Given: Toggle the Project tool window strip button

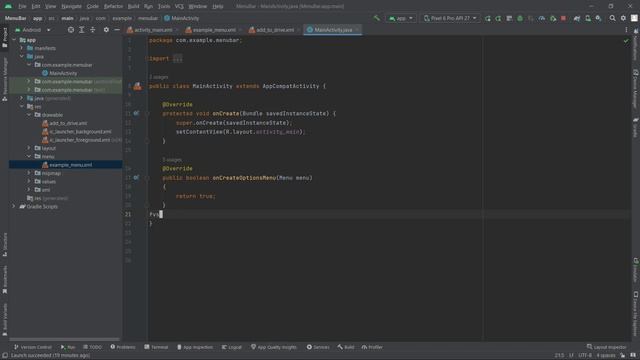Looking at the screenshot, I should (x=4, y=37).
